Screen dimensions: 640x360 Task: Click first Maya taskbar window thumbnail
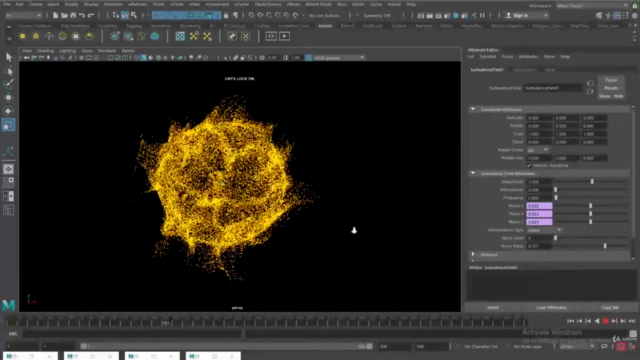pos(31,356)
